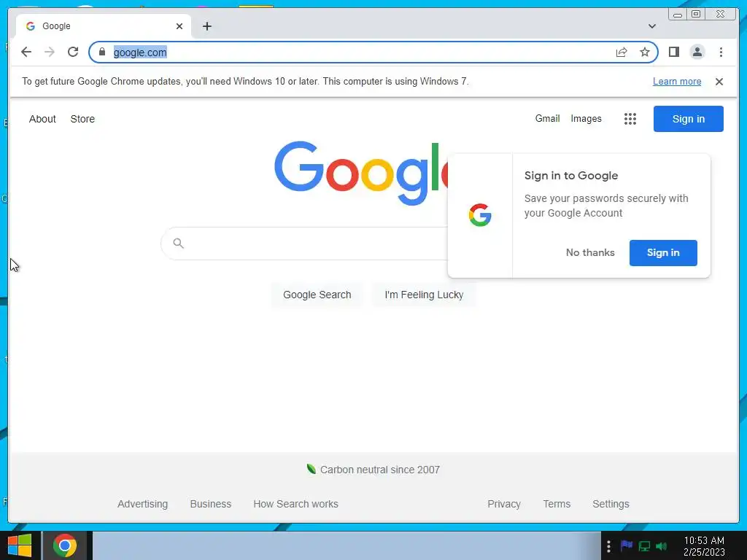Click the magnifier icon in search box
Image resolution: width=747 pixels, height=560 pixels.
pos(178,244)
